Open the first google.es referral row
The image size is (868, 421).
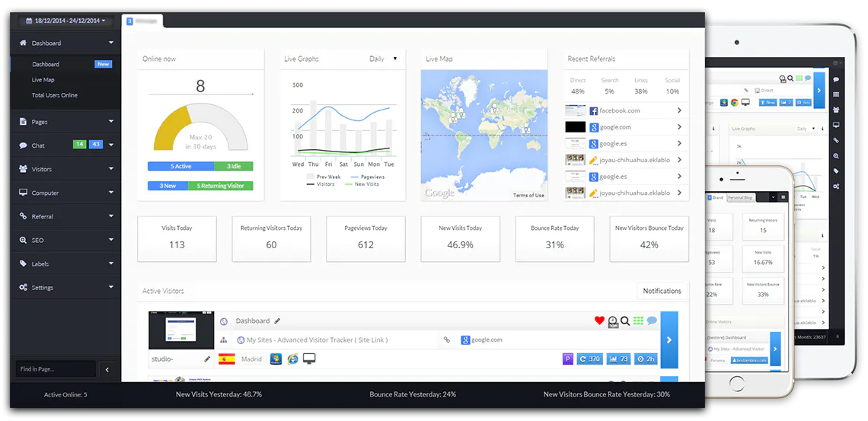click(x=626, y=144)
